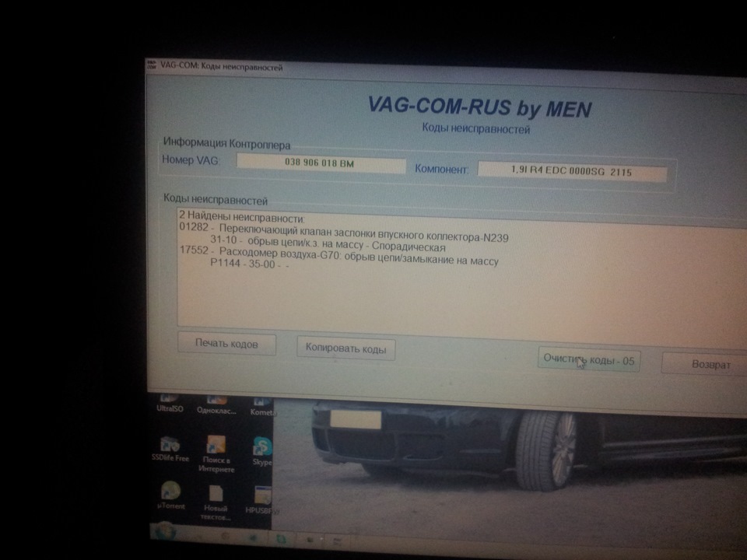
Task: Open the SSDlife Free desktop icon
Action: click(170, 449)
